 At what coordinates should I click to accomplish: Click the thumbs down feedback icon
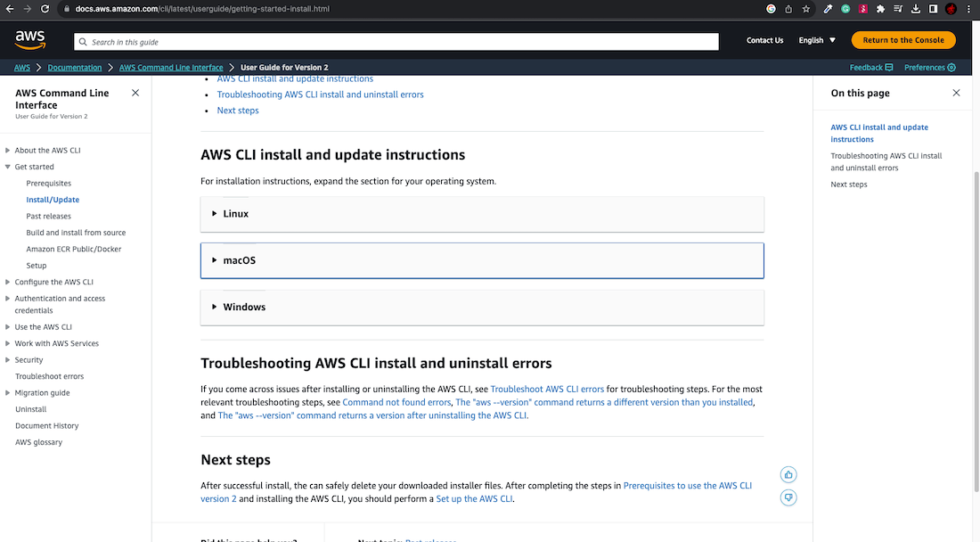pyautogui.click(x=788, y=497)
